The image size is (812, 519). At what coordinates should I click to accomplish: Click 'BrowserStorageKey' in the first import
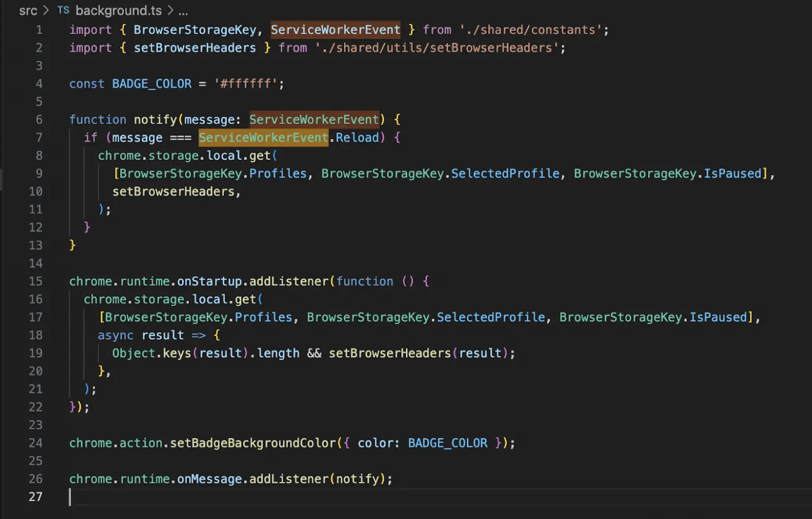195,30
